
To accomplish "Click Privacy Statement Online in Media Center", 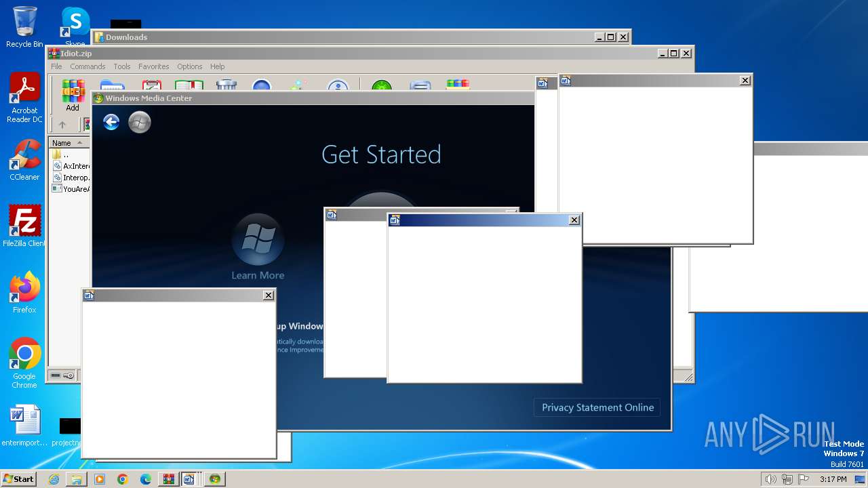I will click(597, 407).
